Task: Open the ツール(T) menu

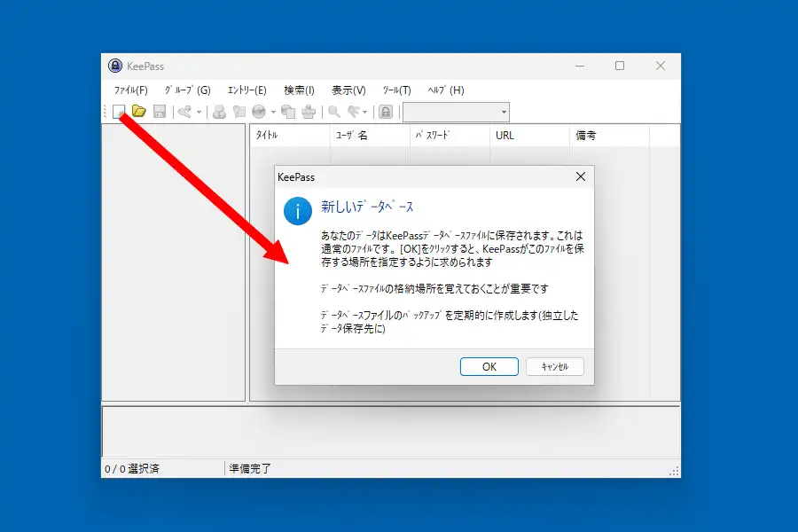Action: click(397, 90)
